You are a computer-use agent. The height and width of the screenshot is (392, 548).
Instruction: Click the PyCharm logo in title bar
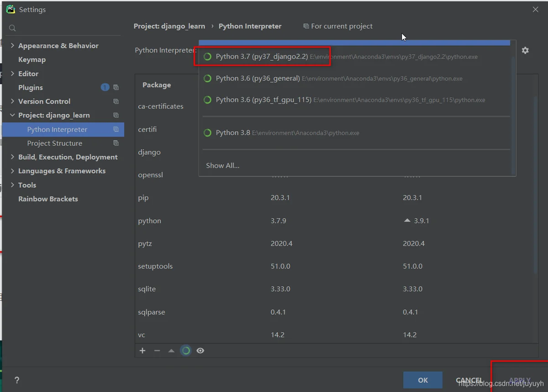[x=11, y=9]
